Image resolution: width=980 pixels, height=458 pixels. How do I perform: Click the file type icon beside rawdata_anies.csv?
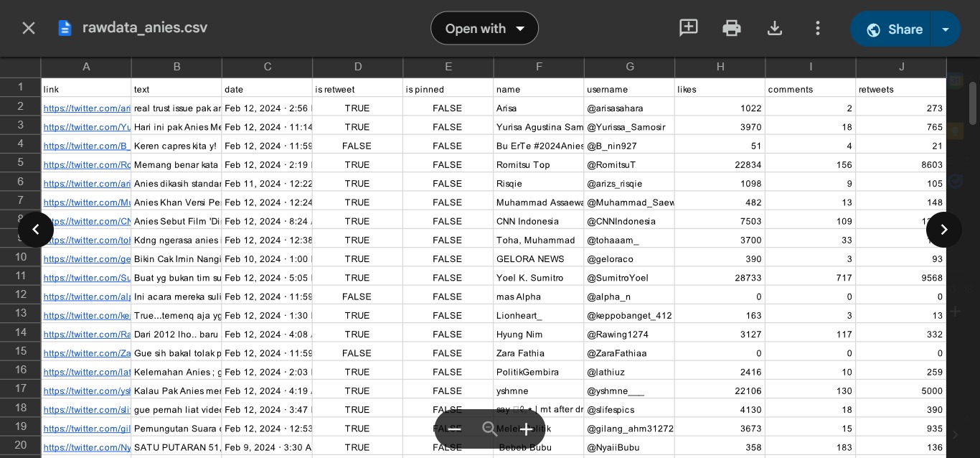pos(65,28)
